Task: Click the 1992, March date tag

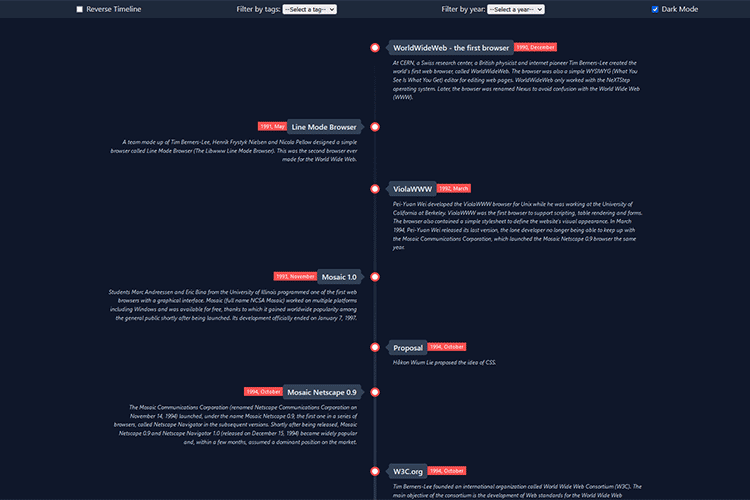Action: click(x=453, y=188)
